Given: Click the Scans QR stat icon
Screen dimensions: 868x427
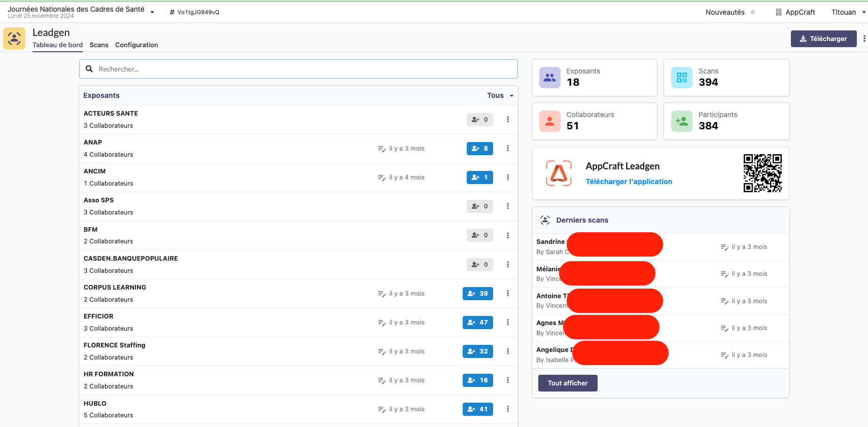Looking at the screenshot, I should click(681, 78).
